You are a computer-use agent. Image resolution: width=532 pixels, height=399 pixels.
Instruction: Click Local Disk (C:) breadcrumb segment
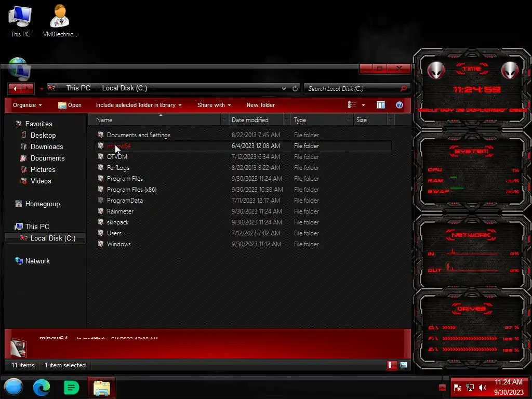pos(125,88)
